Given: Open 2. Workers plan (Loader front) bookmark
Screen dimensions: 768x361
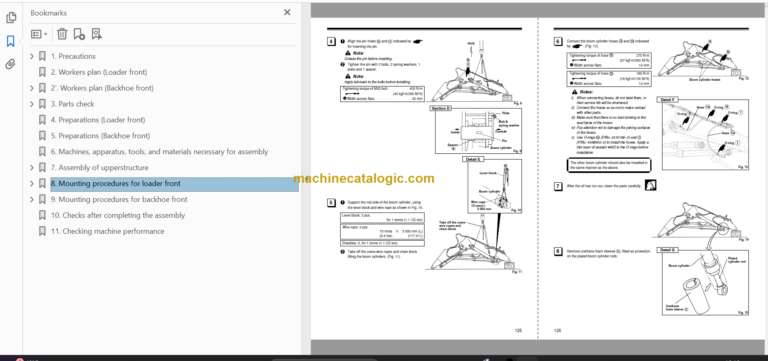Looking at the screenshot, I should [99, 72].
